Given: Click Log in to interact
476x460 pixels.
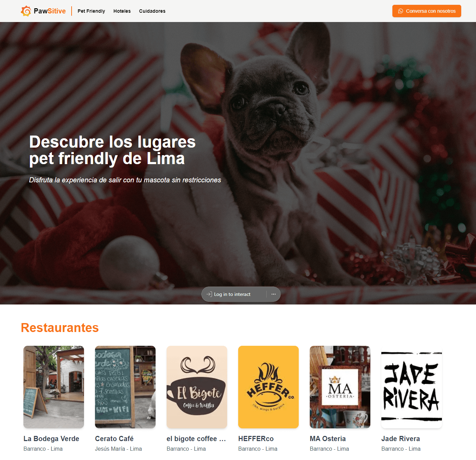Looking at the screenshot, I should click(x=232, y=294).
